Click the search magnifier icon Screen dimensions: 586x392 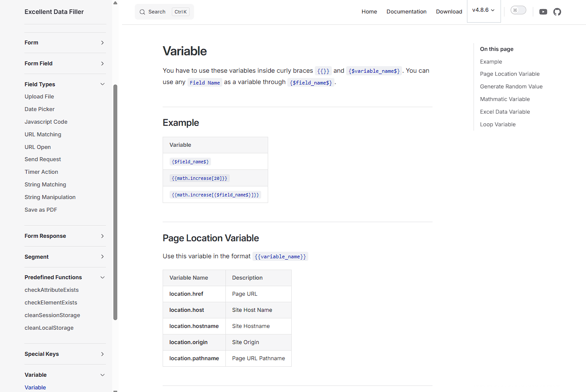point(142,12)
